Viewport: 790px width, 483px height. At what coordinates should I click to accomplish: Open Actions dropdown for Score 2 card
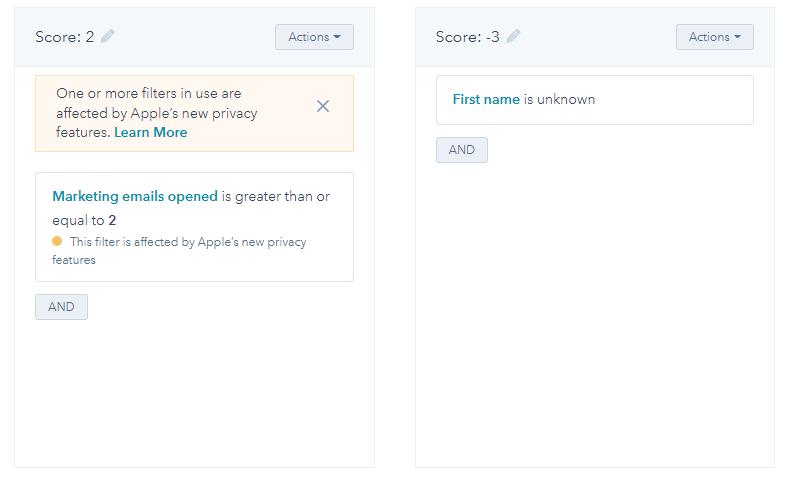coord(314,37)
